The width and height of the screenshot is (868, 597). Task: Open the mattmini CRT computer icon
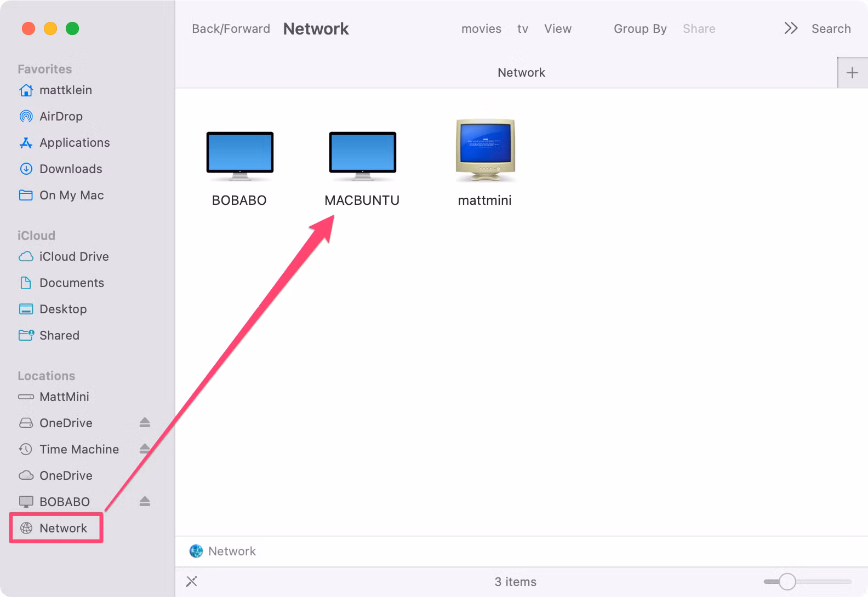485,150
